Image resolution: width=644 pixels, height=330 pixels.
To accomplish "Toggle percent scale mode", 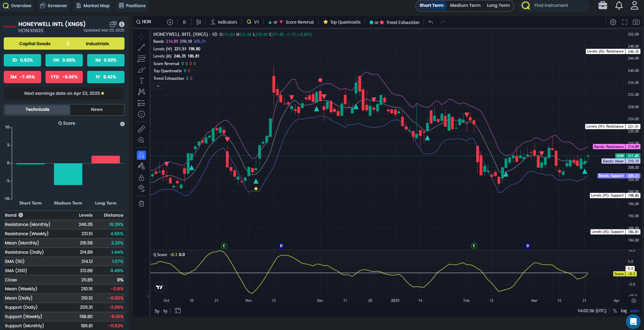I will coord(615,311).
